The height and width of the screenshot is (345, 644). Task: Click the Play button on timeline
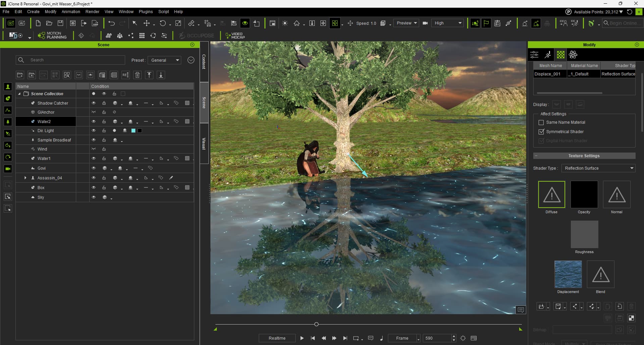coord(302,338)
